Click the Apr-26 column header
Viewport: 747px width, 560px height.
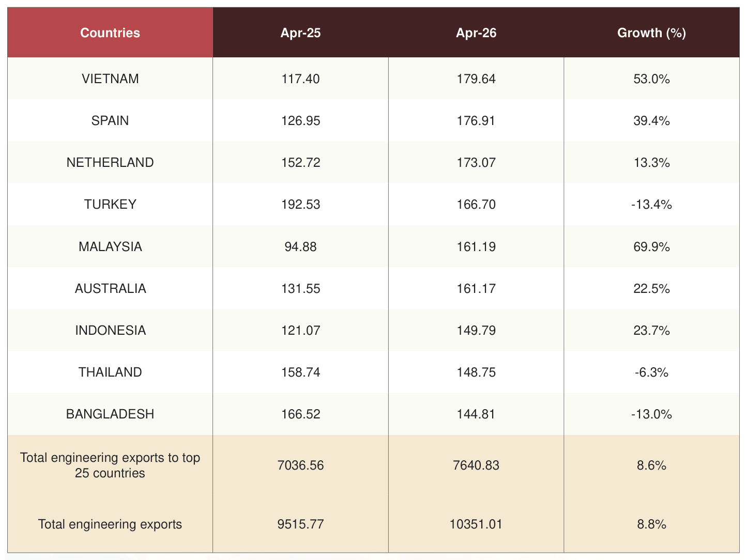(x=476, y=33)
